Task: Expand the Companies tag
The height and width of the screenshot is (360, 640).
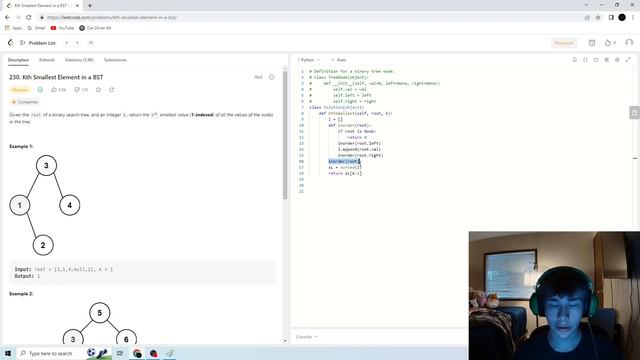Action: point(25,102)
